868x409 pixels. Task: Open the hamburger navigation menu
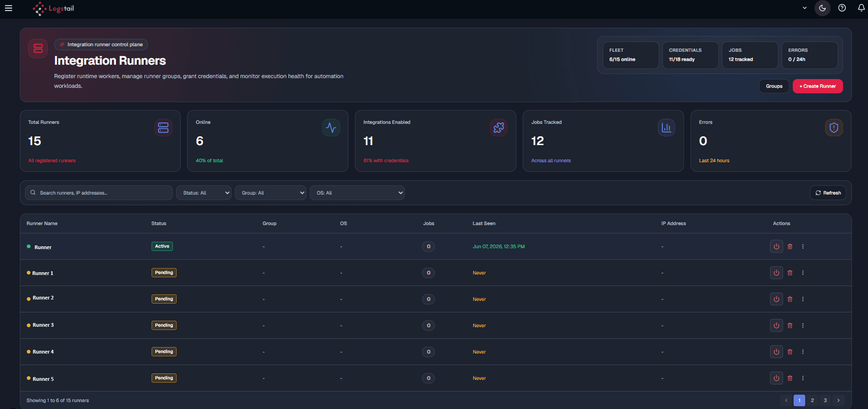(x=8, y=8)
